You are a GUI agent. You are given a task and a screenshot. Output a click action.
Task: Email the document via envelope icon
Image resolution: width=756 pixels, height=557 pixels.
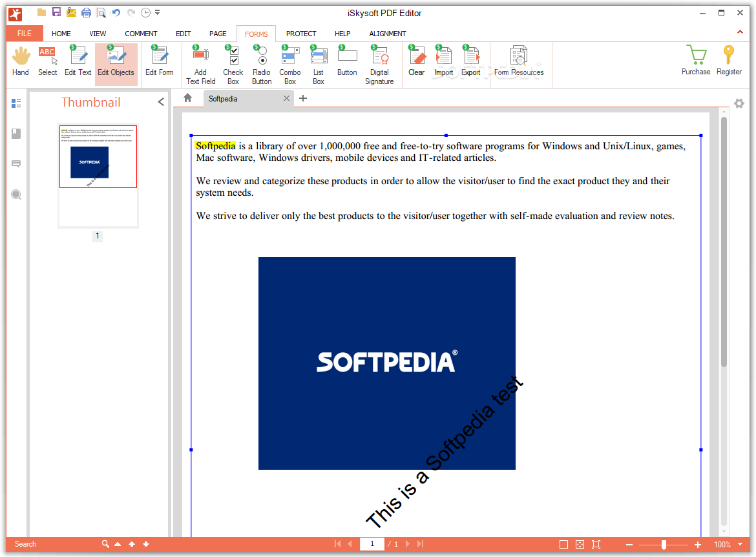(71, 12)
